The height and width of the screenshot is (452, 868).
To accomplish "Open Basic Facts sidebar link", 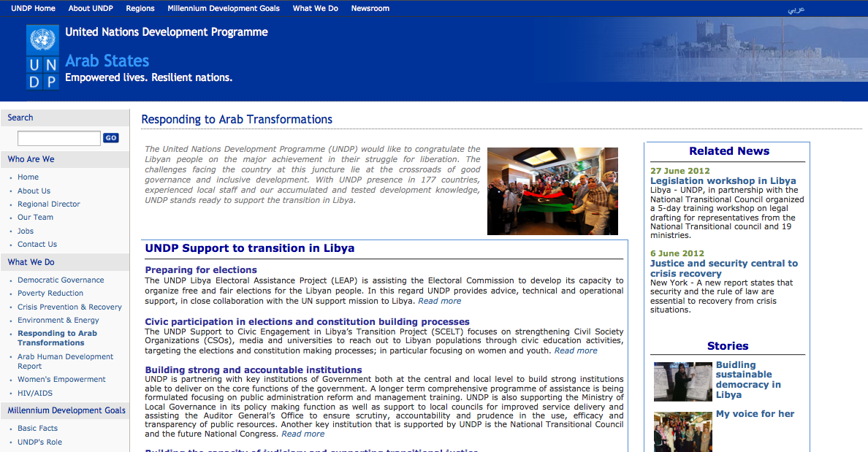I will [x=38, y=428].
